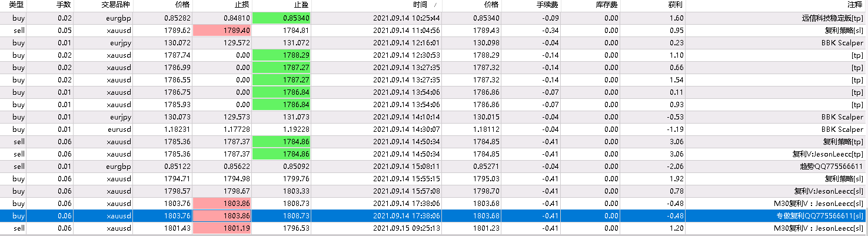Select the eurusd symbol cell
The height and width of the screenshot is (236, 868).
click(118, 129)
